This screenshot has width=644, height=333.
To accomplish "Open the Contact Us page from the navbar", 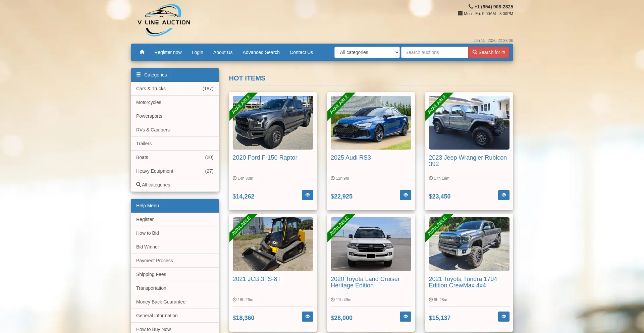I will pos(301,52).
